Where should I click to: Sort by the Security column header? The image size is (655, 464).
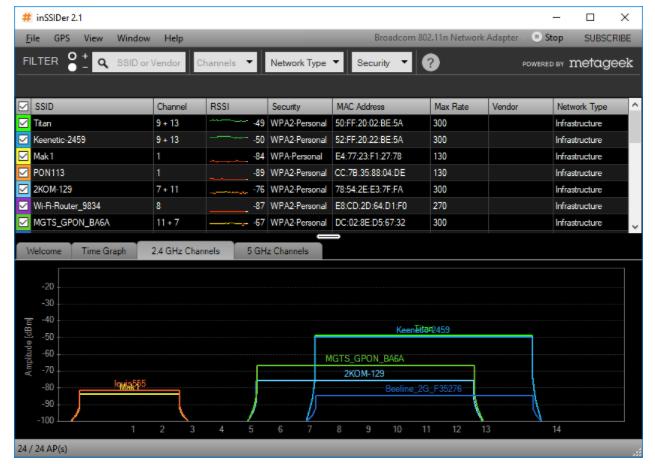[x=300, y=106]
